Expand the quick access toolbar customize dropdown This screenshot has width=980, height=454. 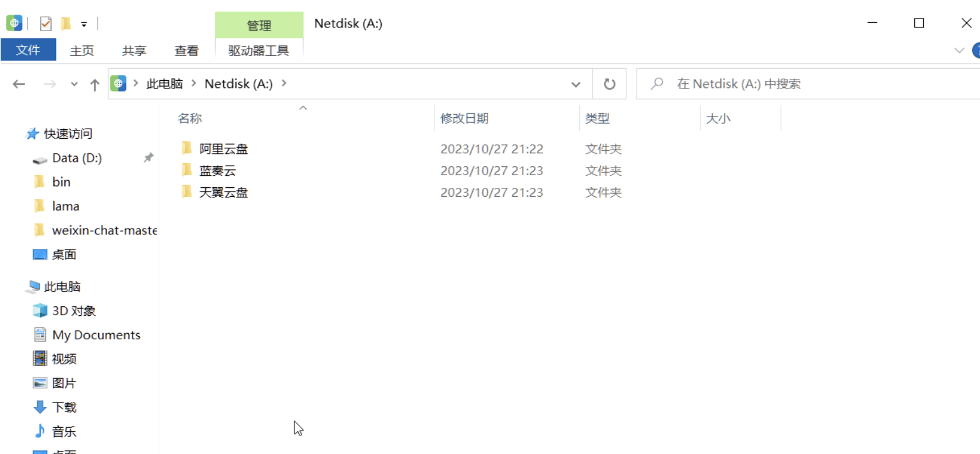point(83,23)
